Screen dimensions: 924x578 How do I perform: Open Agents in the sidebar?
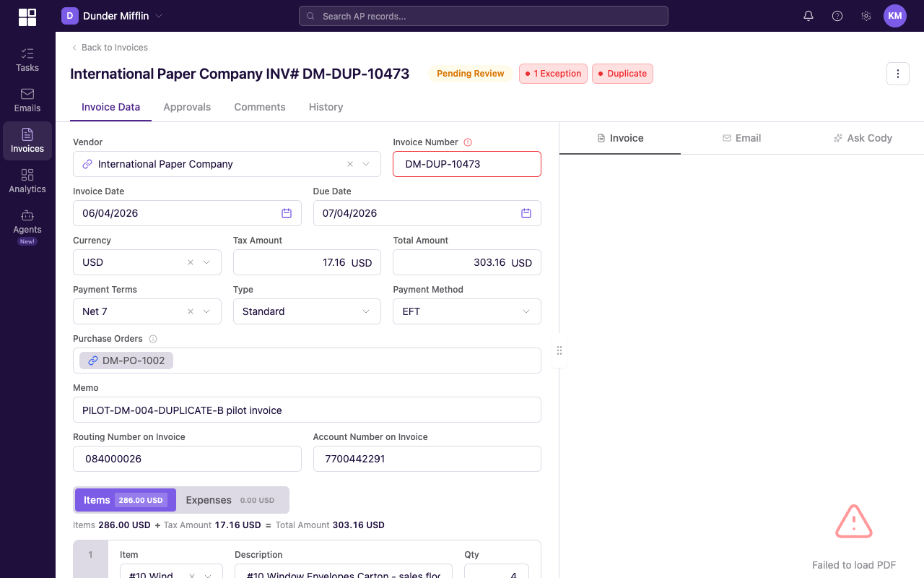pos(27,226)
